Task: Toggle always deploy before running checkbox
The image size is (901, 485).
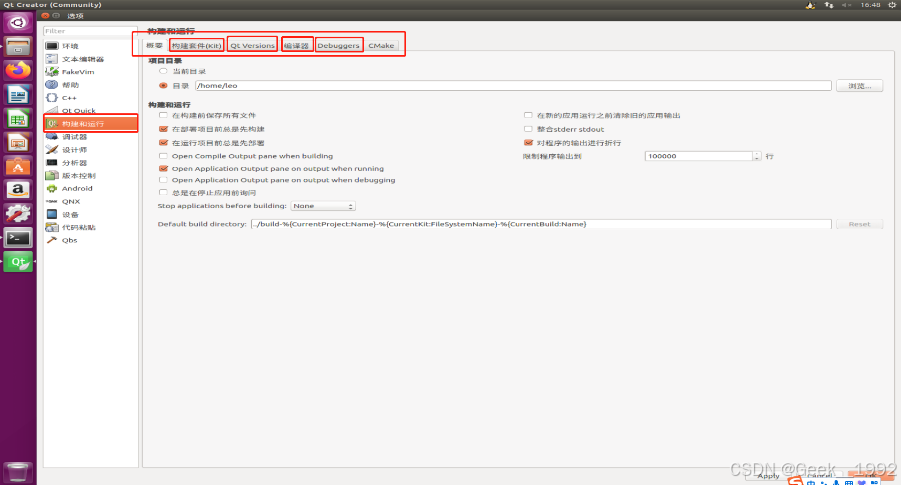Action: click(163, 143)
